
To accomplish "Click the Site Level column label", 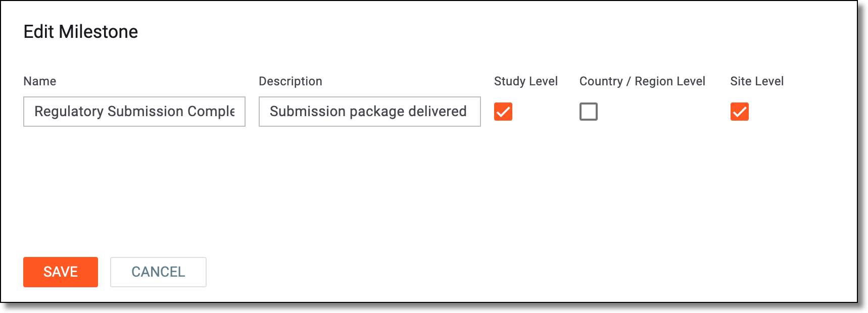I will (x=757, y=81).
